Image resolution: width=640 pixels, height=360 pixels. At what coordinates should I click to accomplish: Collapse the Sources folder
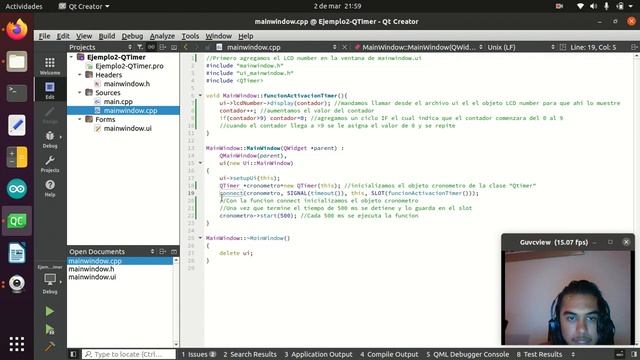tap(80, 93)
